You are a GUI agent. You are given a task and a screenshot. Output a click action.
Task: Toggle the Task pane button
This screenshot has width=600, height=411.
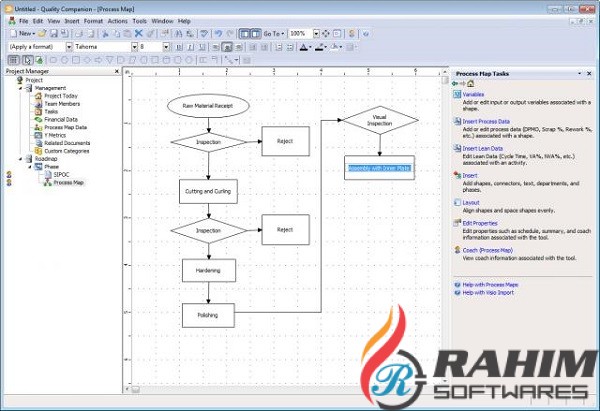(x=256, y=34)
